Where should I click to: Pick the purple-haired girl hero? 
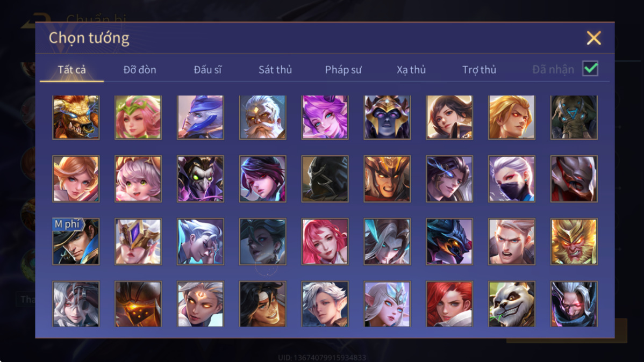[325, 118]
